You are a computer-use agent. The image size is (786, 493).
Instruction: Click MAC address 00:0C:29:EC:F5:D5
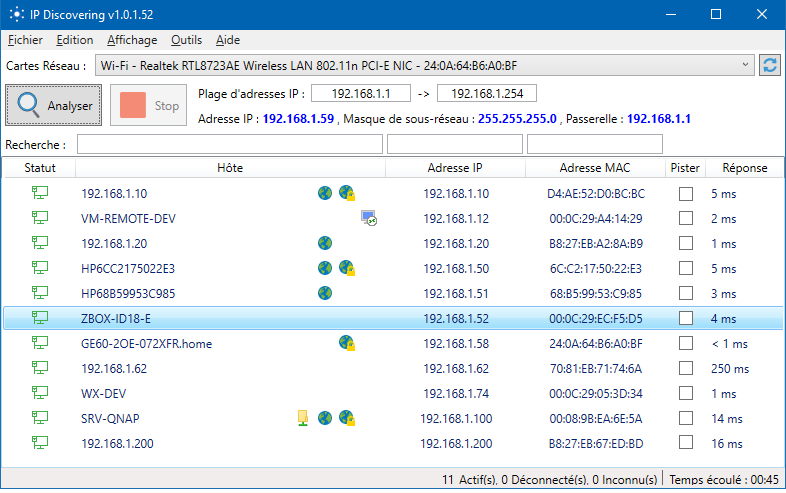(x=596, y=318)
